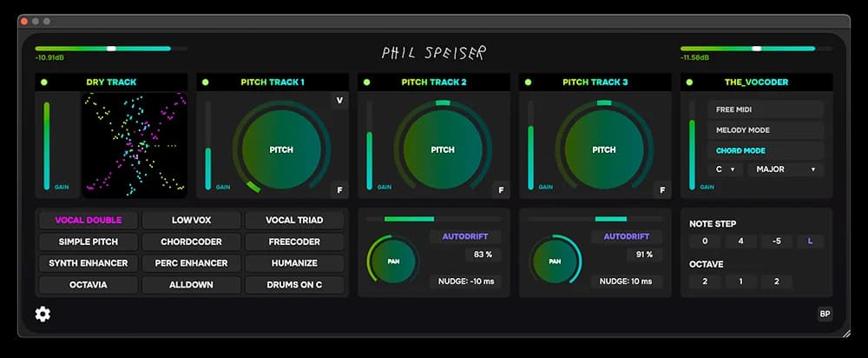This screenshot has width=868, height=358.
Task: Click the Pitch Track 2 PITCH knob
Action: (x=443, y=149)
